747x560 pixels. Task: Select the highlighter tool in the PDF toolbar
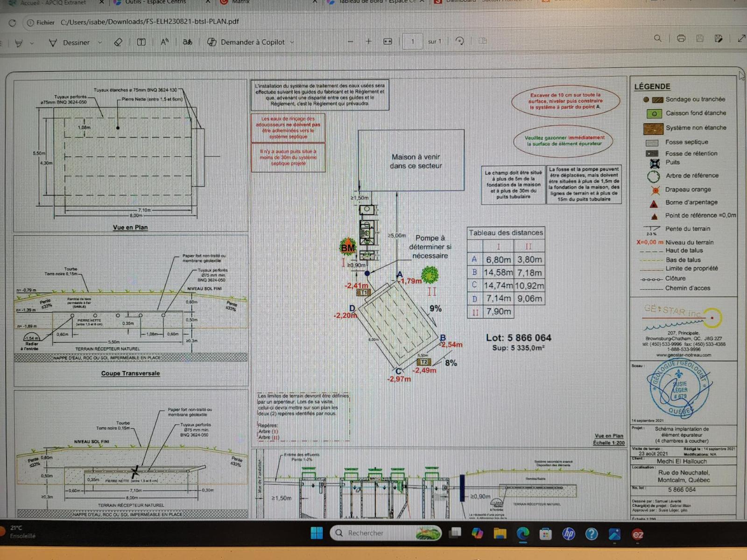[x=19, y=42]
